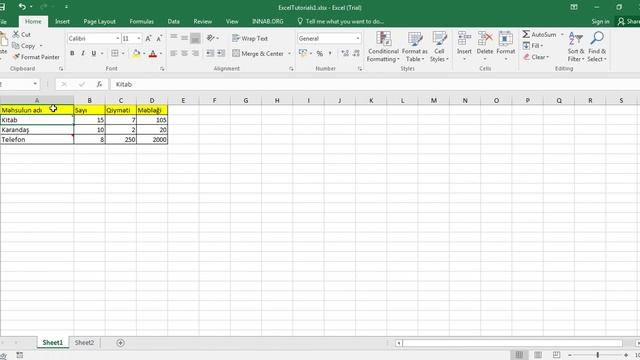Image resolution: width=640 pixels, height=360 pixels.
Task: Open Cell Styles gallery
Action: [439, 47]
